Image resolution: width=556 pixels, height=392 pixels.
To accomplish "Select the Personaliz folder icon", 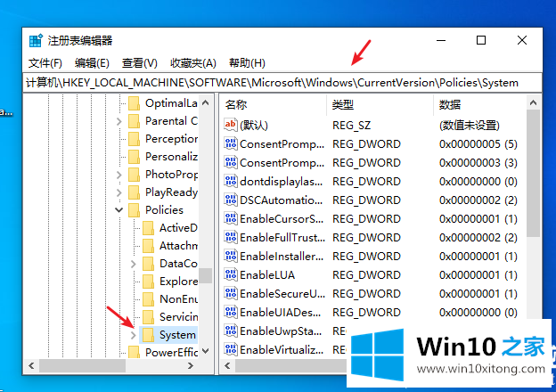I will click(x=134, y=157).
